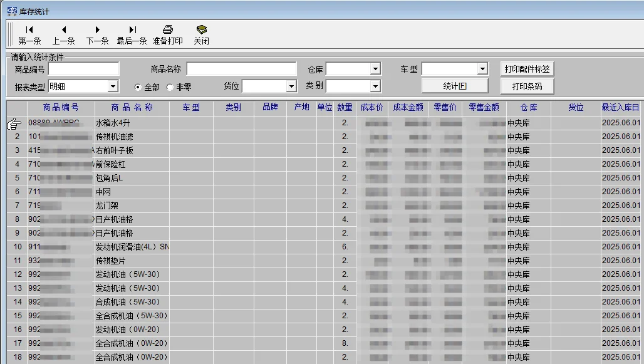Select 日产机油格 in row 9
The width and height of the screenshot is (644, 364).
[132, 233]
